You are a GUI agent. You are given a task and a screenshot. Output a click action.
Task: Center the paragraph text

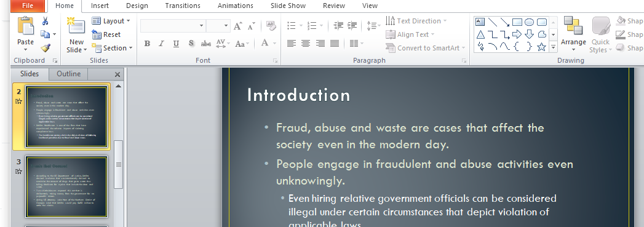click(306, 43)
